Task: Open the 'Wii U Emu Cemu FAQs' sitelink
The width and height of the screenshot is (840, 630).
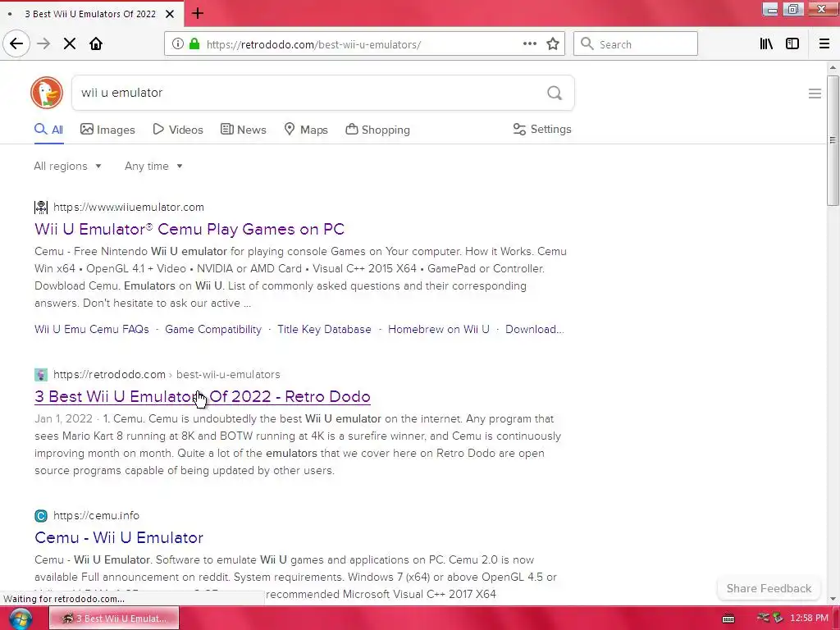Action: click(92, 329)
